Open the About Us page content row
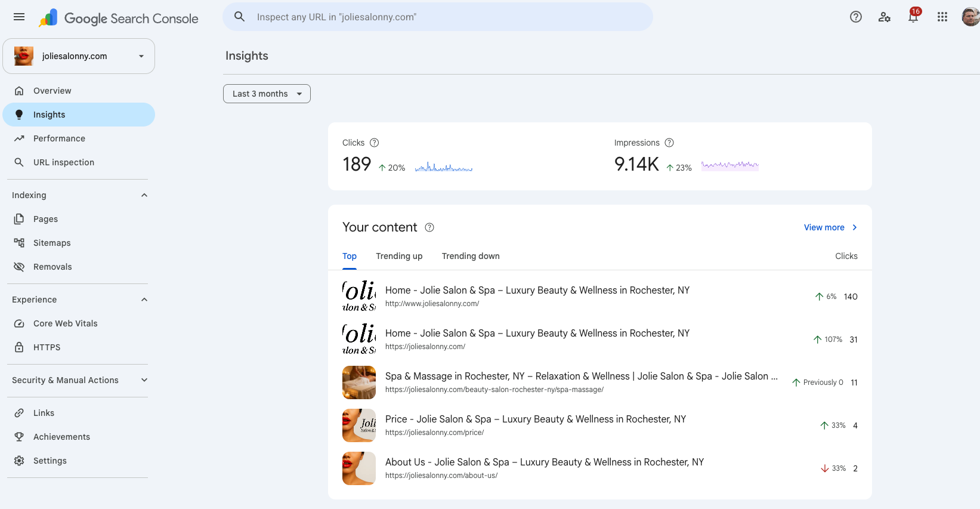Screen dimensions: 980x509 [x=600, y=468]
